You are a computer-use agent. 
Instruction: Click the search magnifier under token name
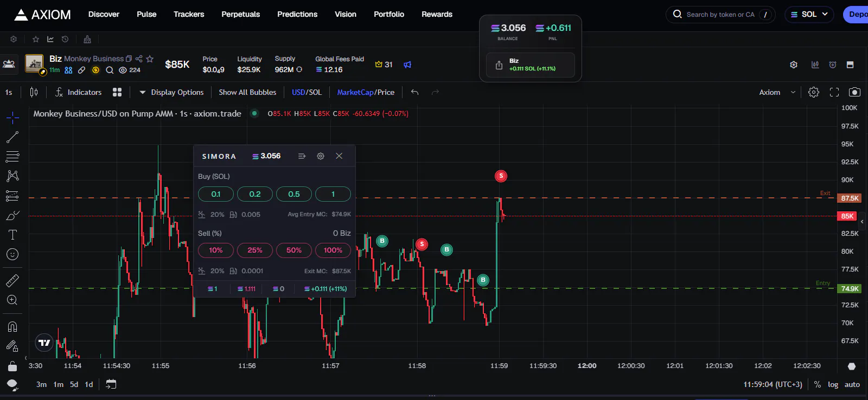click(x=110, y=70)
